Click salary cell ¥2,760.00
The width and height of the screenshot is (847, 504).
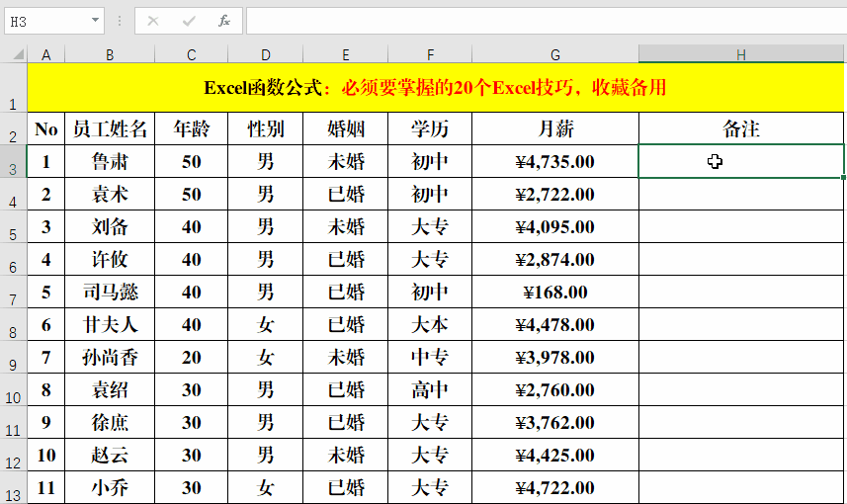click(555, 389)
